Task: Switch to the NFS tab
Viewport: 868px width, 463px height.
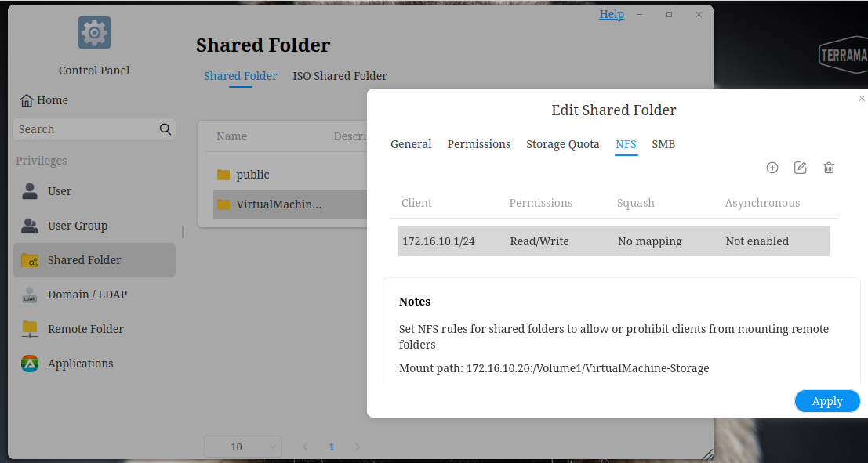Action: (x=626, y=144)
